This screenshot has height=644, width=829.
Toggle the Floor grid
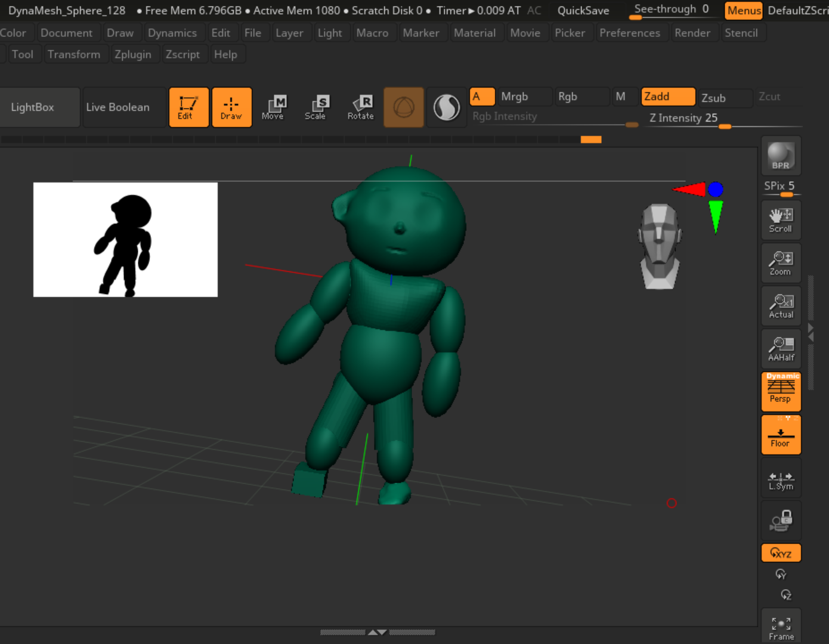[x=781, y=435]
